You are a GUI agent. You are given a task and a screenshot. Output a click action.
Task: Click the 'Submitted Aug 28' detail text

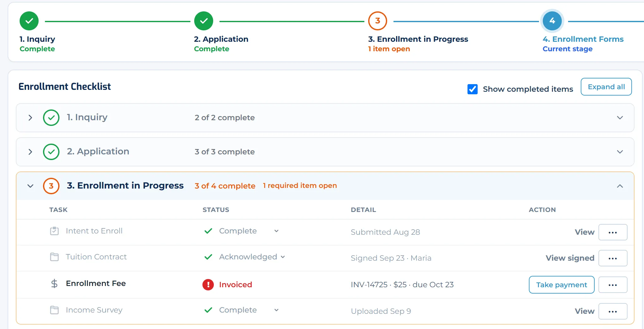(x=385, y=232)
